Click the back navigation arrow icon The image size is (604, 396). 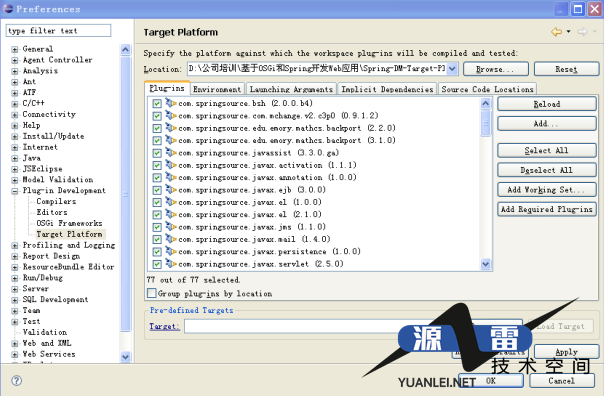pyautogui.click(x=556, y=32)
